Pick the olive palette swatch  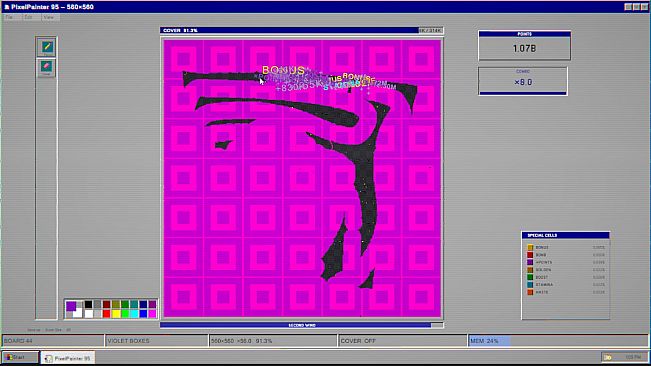(116, 304)
